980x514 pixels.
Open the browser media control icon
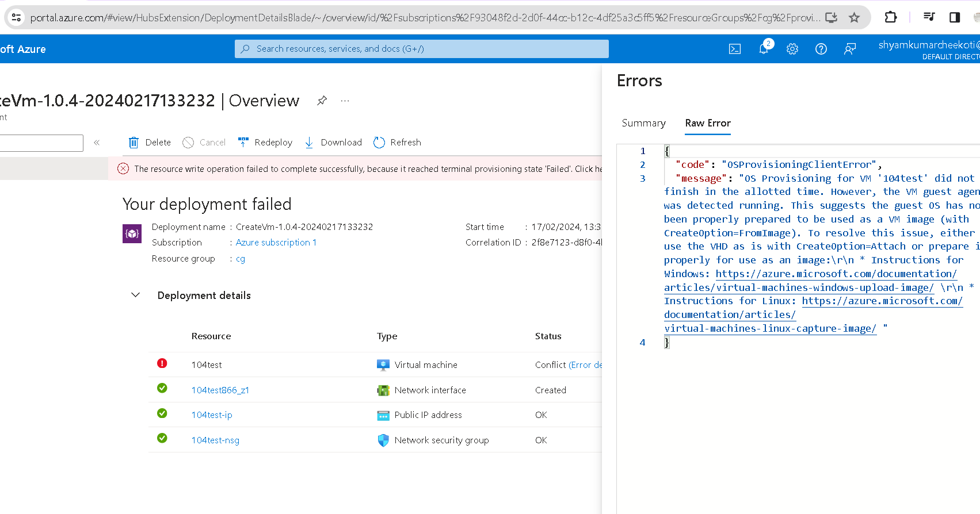[x=929, y=17]
